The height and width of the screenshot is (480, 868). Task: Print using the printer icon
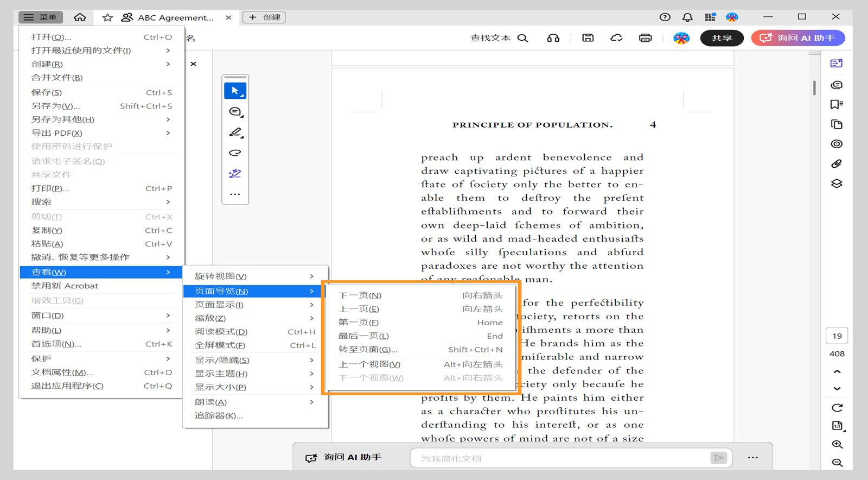(x=645, y=38)
